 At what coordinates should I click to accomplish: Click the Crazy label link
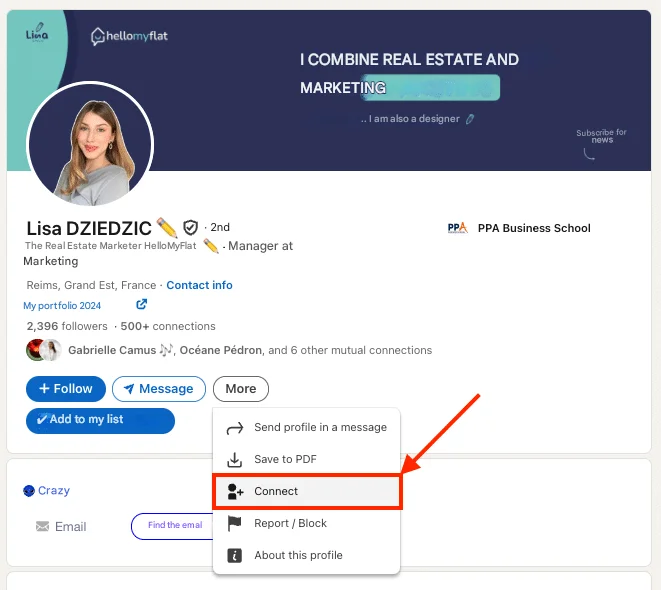coord(54,491)
